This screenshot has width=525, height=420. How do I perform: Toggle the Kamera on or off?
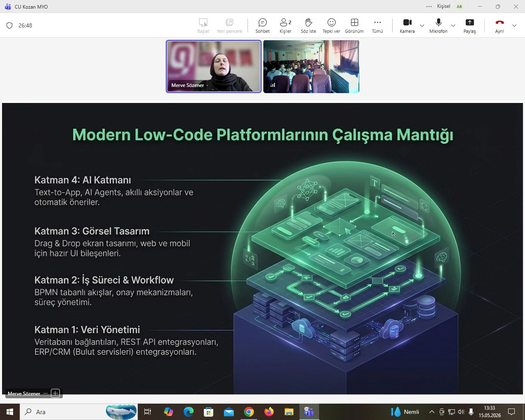407,26
